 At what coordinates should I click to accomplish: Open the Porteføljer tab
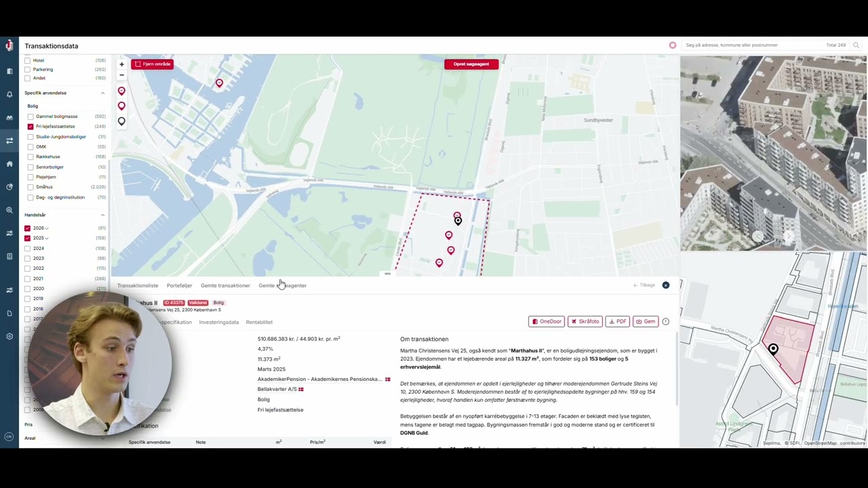click(x=179, y=285)
